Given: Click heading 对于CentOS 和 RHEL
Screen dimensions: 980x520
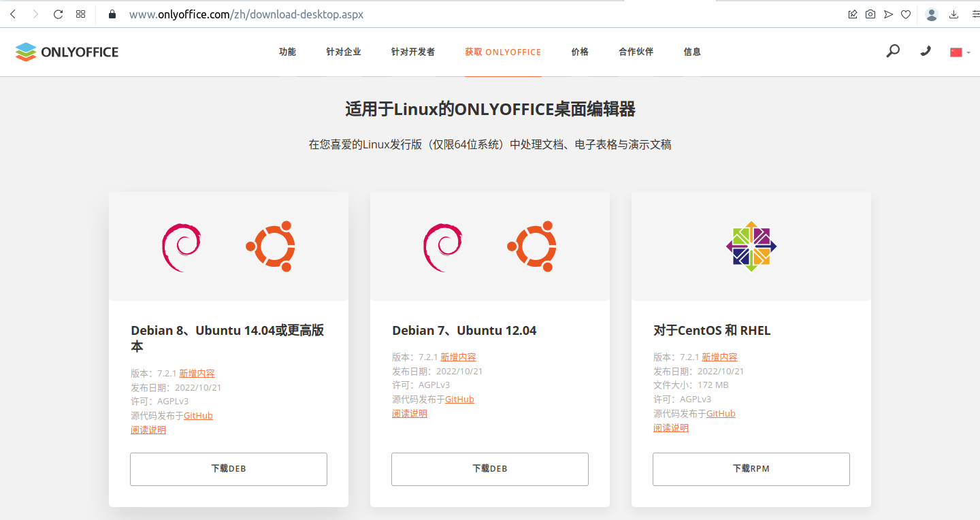Looking at the screenshot, I should (712, 331).
